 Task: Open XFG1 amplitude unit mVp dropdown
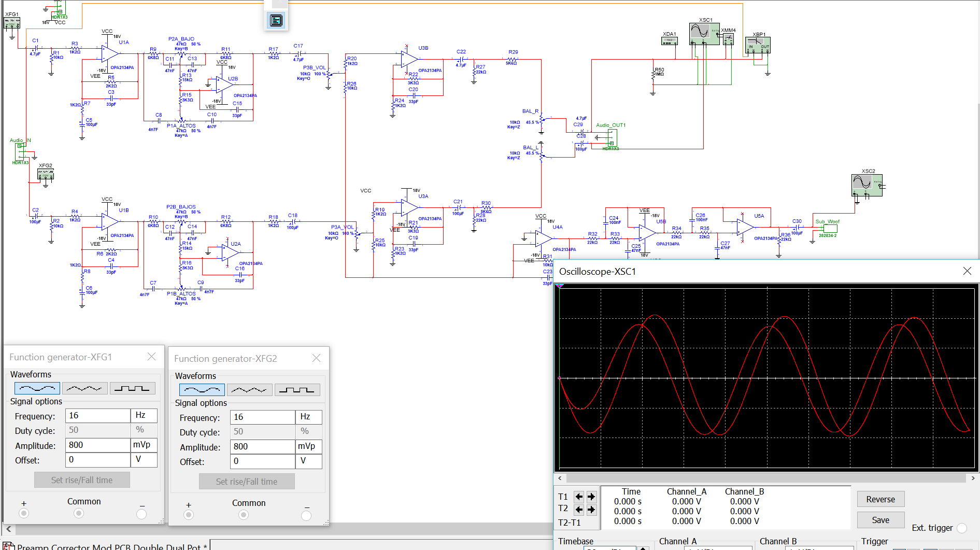(x=144, y=445)
